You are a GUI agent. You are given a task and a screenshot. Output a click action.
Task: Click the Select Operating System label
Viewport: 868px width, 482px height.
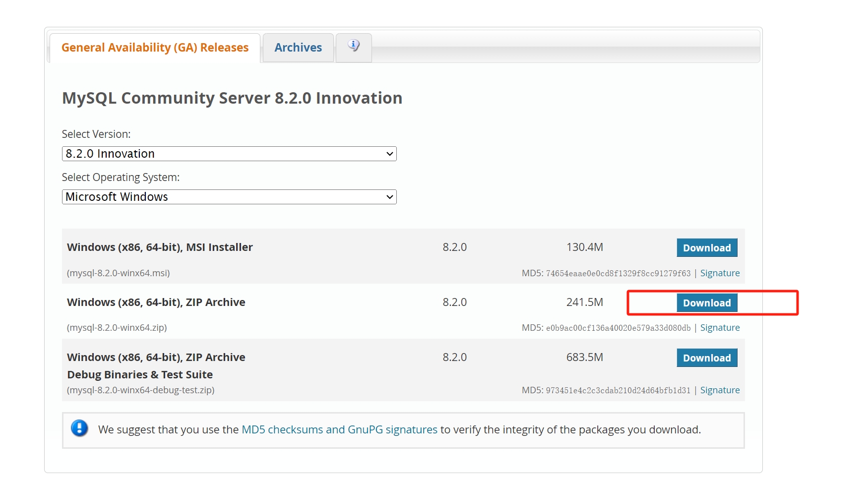[121, 178]
